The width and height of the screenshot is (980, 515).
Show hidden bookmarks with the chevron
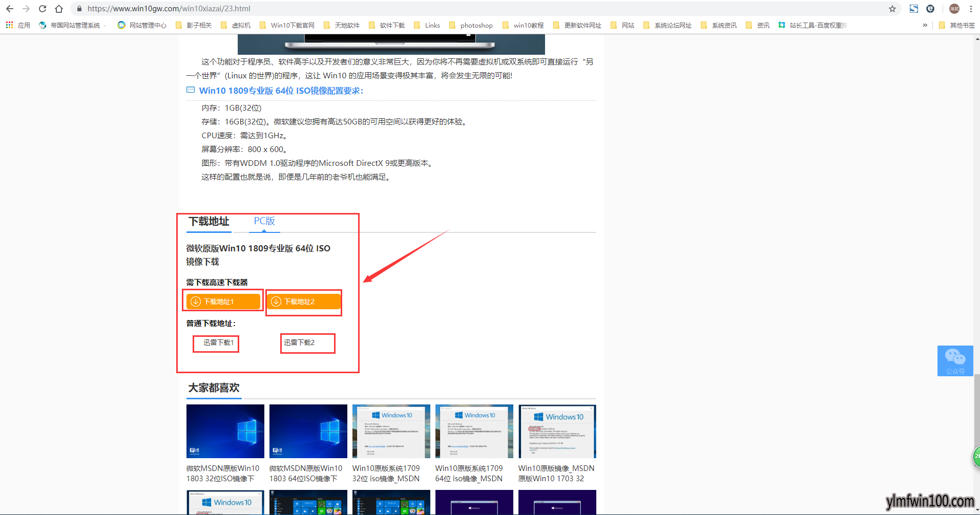pyautogui.click(x=925, y=25)
